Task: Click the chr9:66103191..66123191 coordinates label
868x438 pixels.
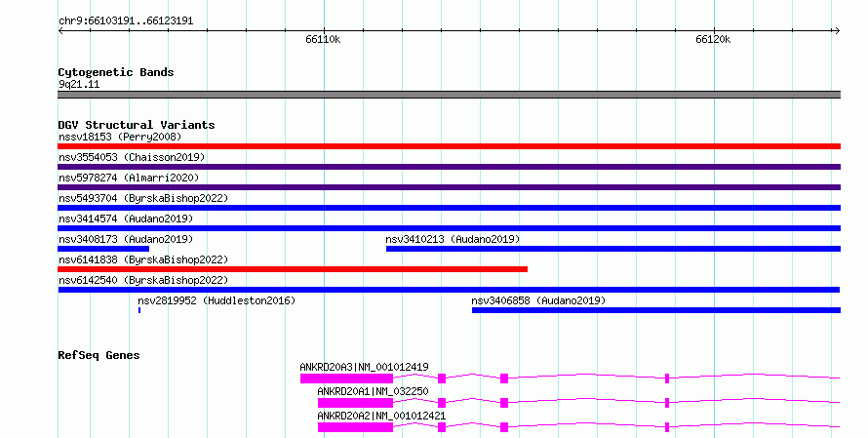Action: click(x=126, y=21)
